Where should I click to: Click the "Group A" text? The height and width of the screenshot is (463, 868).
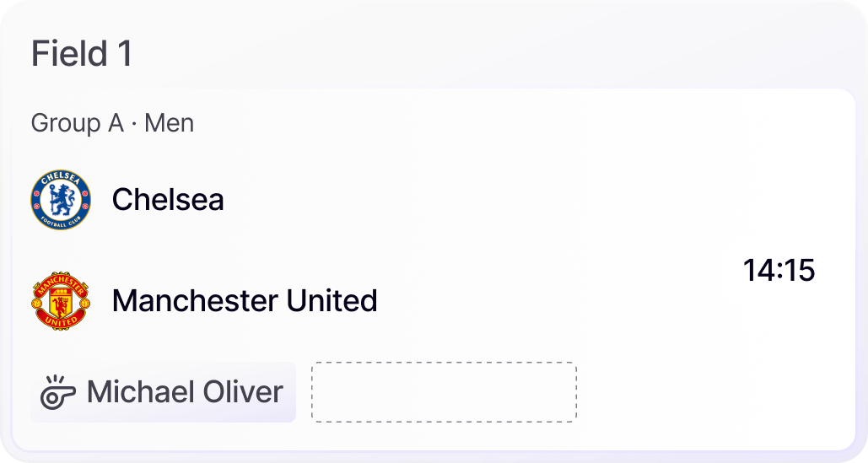click(77, 123)
